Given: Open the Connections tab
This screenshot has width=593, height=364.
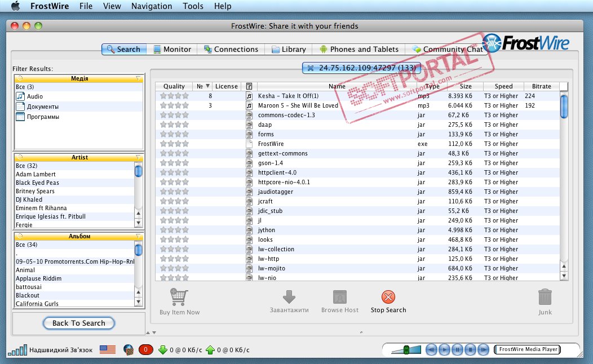Looking at the screenshot, I should pos(231,49).
